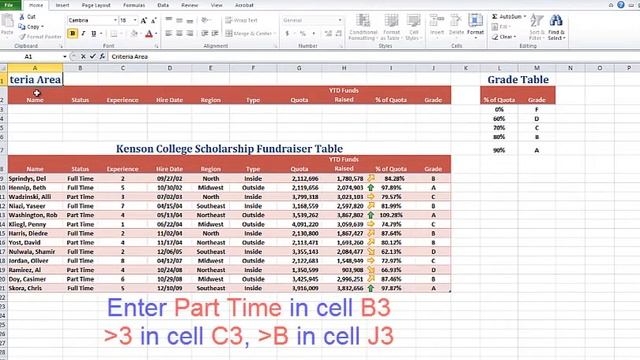Cancel the formula bar entry with X
The image size is (640, 360).
click(83, 56)
